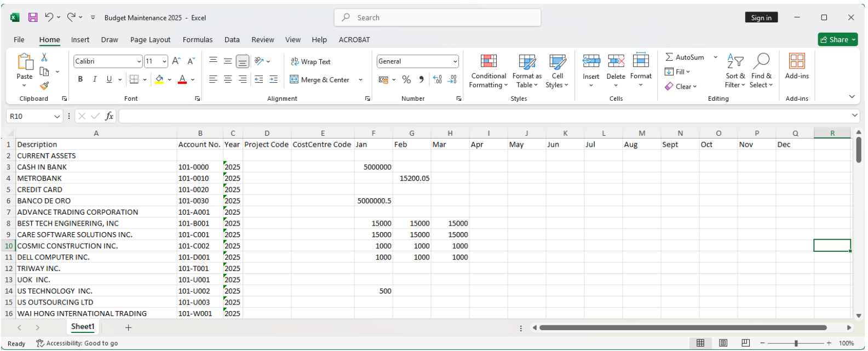This screenshot has height=351, width=868.
Task: Click the Format Painter brush icon
Action: click(x=44, y=85)
